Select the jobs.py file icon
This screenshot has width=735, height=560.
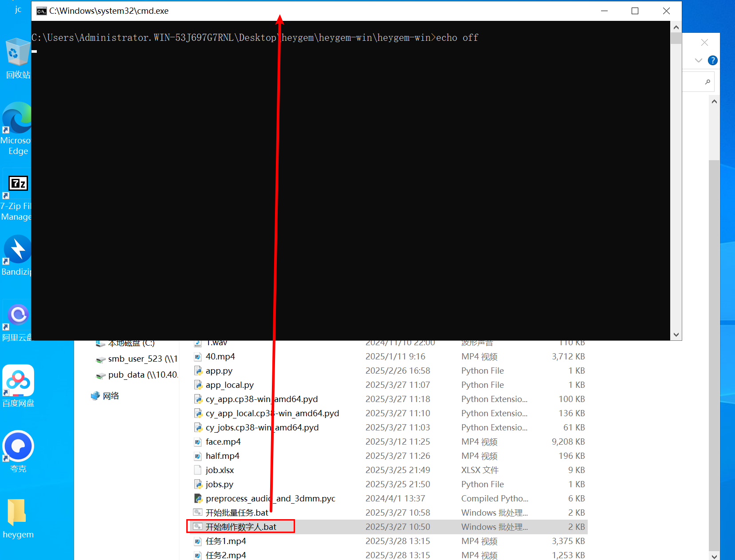pos(198,485)
